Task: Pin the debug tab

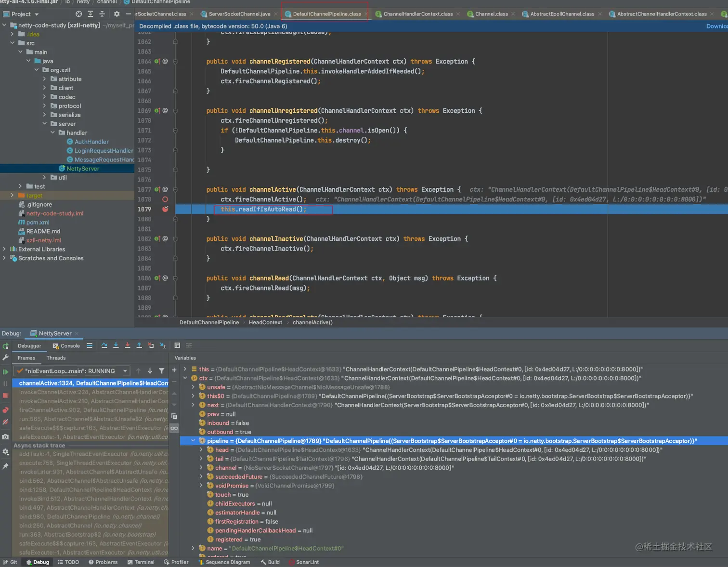Action: pyautogui.click(x=5, y=466)
